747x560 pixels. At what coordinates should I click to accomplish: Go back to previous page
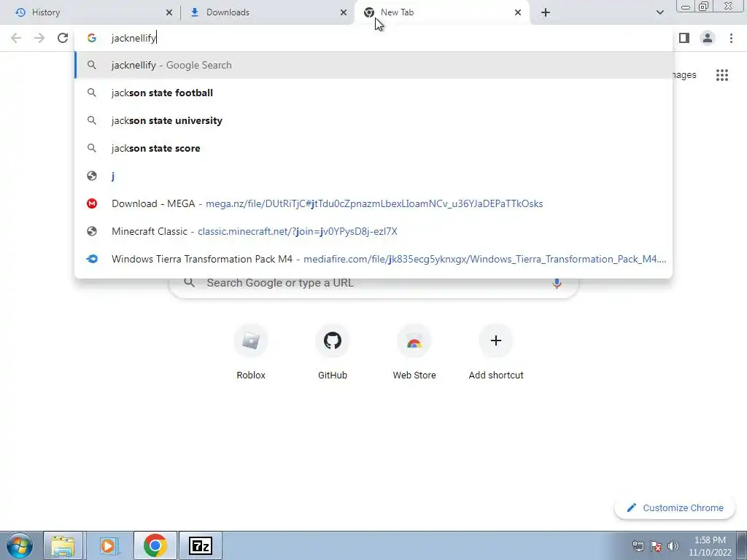[16, 38]
